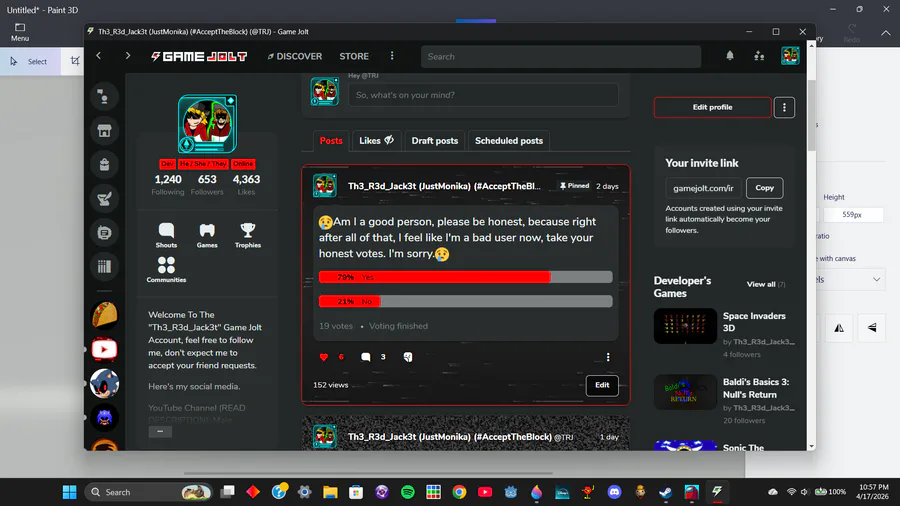The height and width of the screenshot is (506, 900).
Task: Open the Menu button in Paint 3D
Action: (x=20, y=32)
